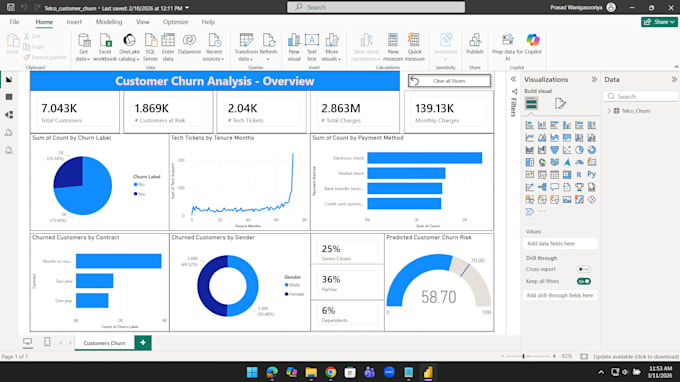The height and width of the screenshot is (382, 680).
Task: Open the Report view from left sidebar
Action: point(9,79)
